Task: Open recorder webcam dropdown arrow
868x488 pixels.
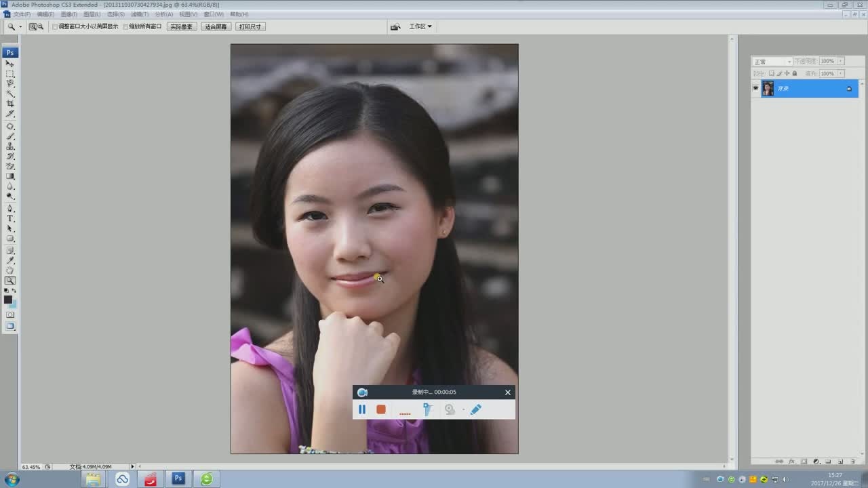Action: point(463,409)
